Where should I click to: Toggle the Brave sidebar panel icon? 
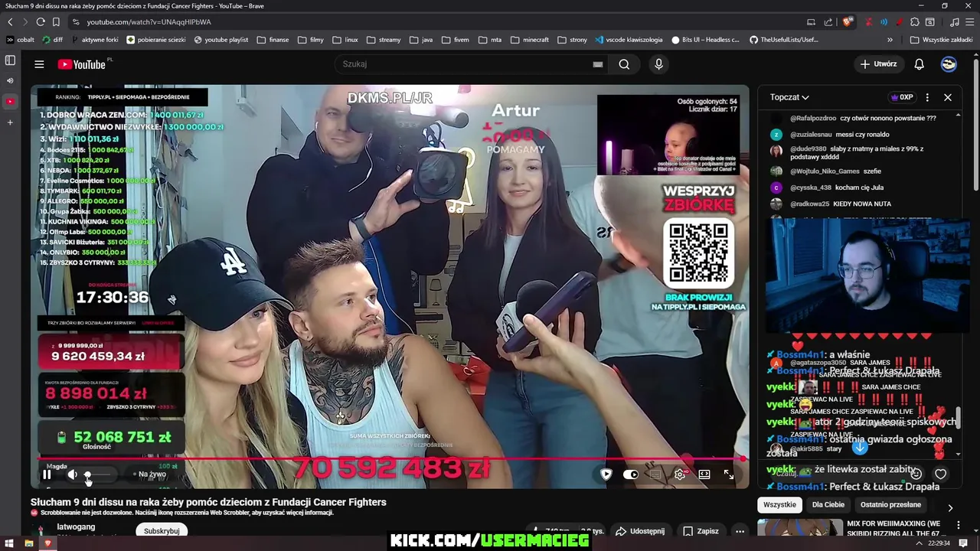[x=10, y=60]
